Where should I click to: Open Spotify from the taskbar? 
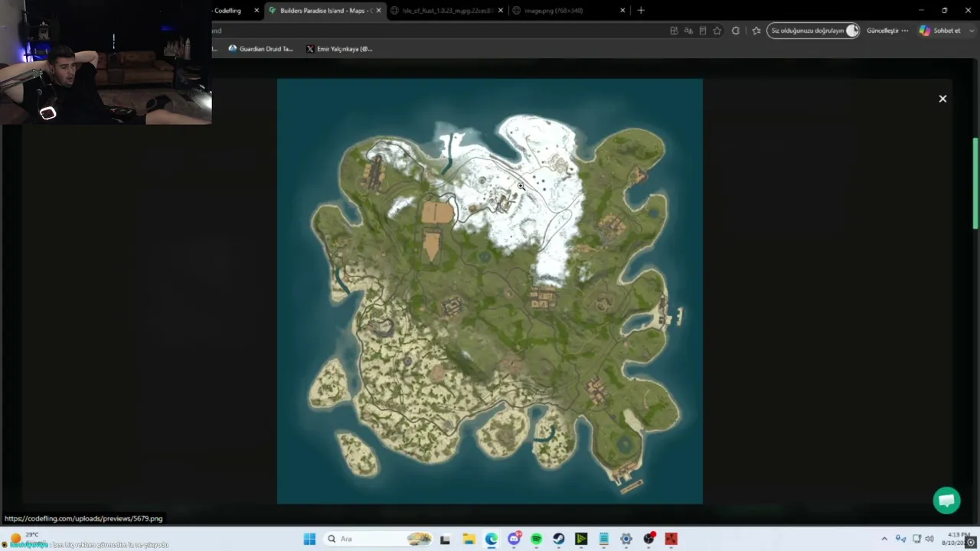[536, 539]
